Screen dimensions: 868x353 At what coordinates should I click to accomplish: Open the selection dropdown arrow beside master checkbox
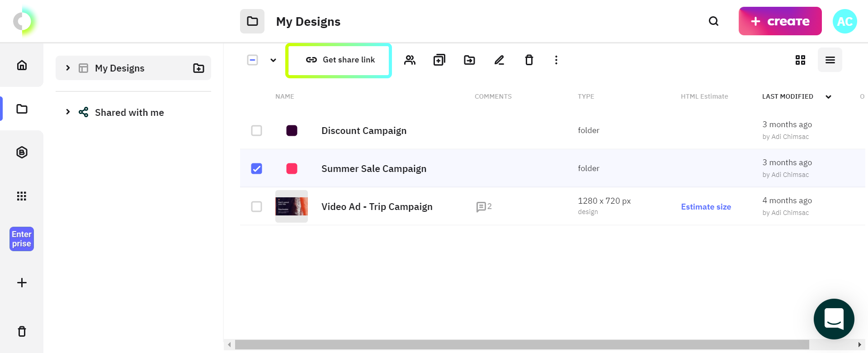(273, 60)
